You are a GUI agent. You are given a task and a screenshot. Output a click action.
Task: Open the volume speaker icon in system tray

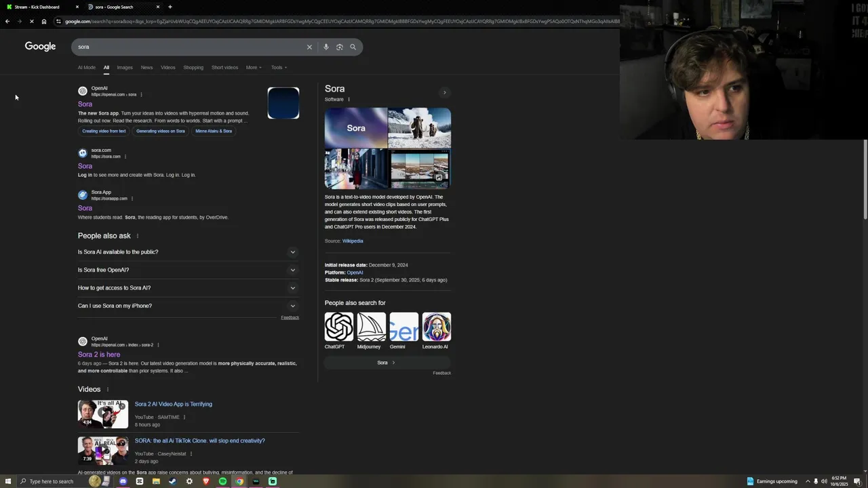click(x=824, y=481)
